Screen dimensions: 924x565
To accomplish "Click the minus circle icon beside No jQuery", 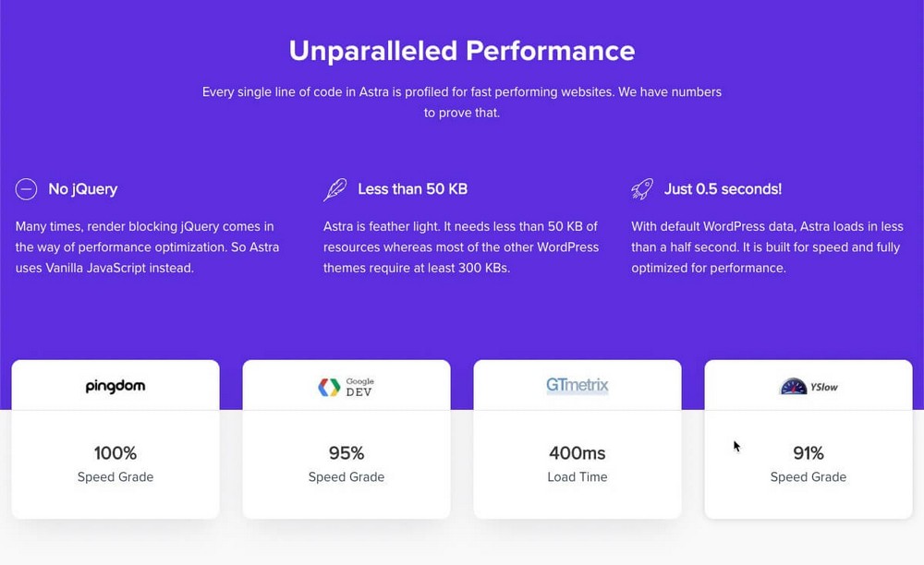I will click(x=26, y=189).
